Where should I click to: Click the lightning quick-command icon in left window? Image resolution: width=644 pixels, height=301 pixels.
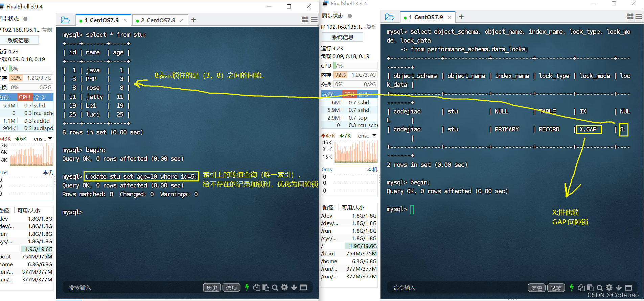click(x=247, y=287)
